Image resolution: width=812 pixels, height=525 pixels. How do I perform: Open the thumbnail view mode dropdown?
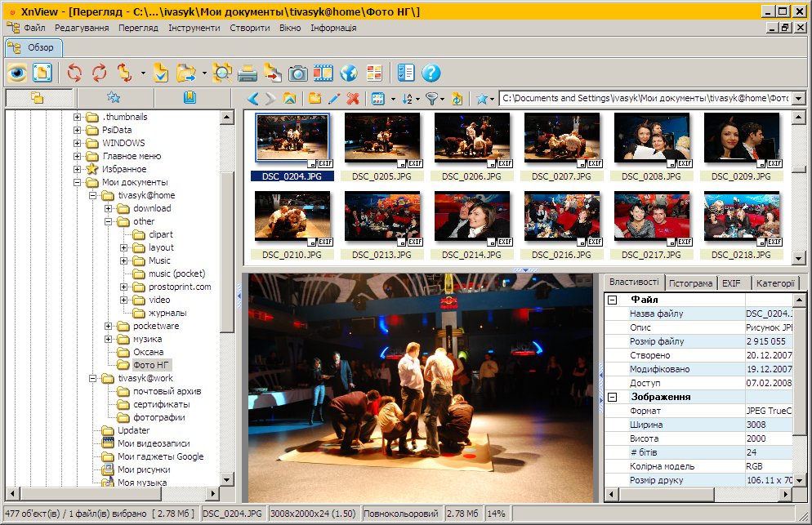click(x=393, y=98)
